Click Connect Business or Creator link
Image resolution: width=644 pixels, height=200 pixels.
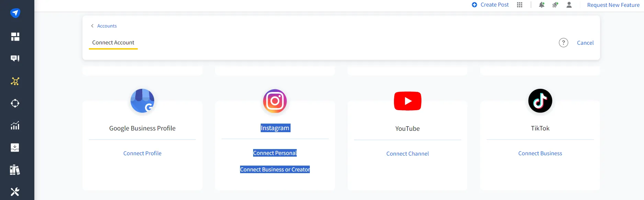(275, 169)
